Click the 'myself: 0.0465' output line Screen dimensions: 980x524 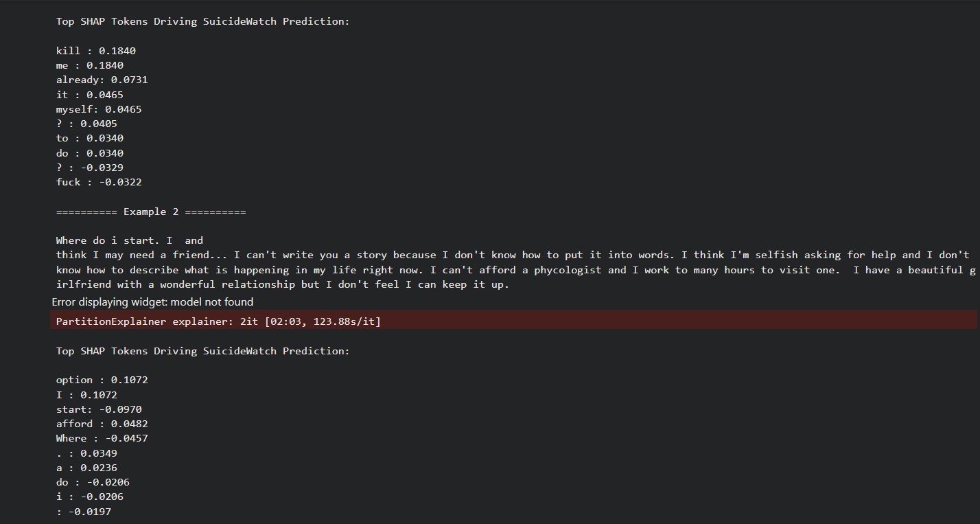[99, 109]
